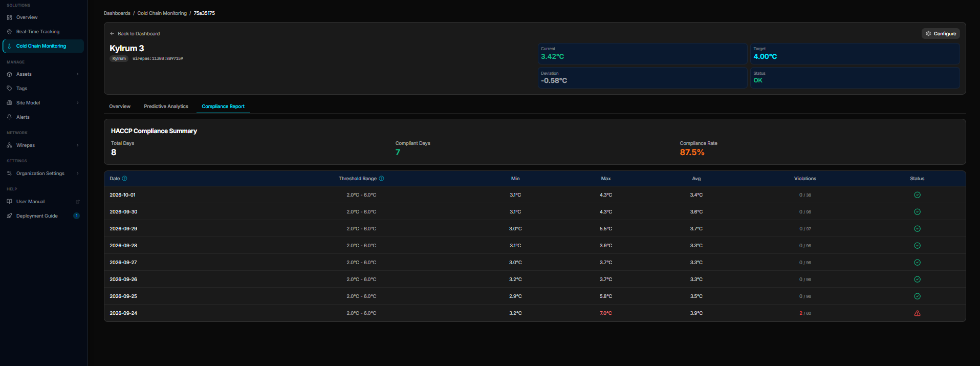Click the Alerts bell icon
The image size is (980, 366).
(x=9, y=117)
